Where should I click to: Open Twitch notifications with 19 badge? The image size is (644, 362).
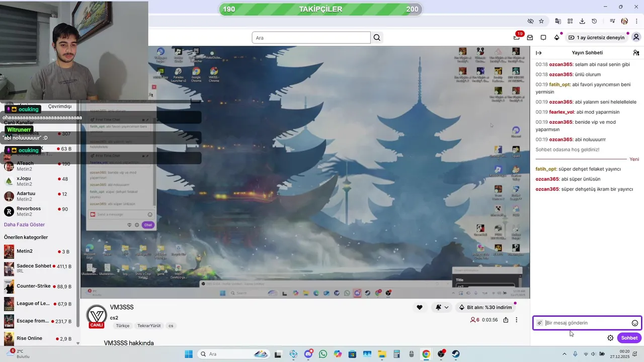(x=517, y=37)
